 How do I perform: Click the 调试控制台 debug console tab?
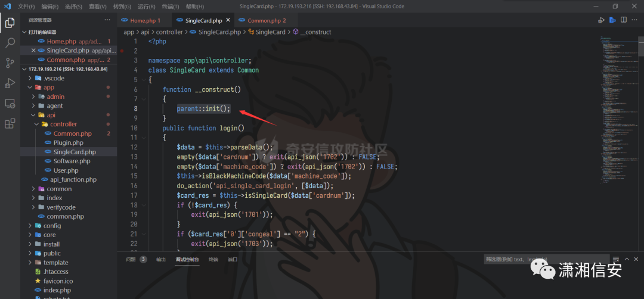[x=187, y=259]
